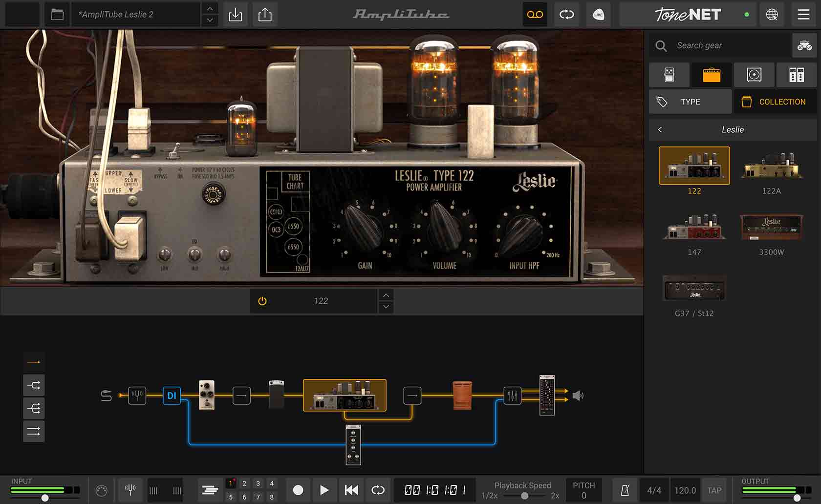
Task: Select next amp model arrow down
Action: (x=386, y=307)
